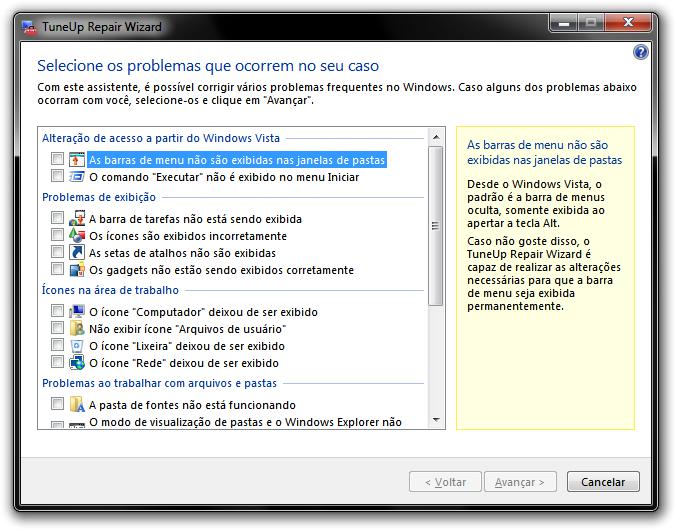Enable 'A barra de tarefas não está sendo exibida'
The image size is (676, 531).
(57, 218)
